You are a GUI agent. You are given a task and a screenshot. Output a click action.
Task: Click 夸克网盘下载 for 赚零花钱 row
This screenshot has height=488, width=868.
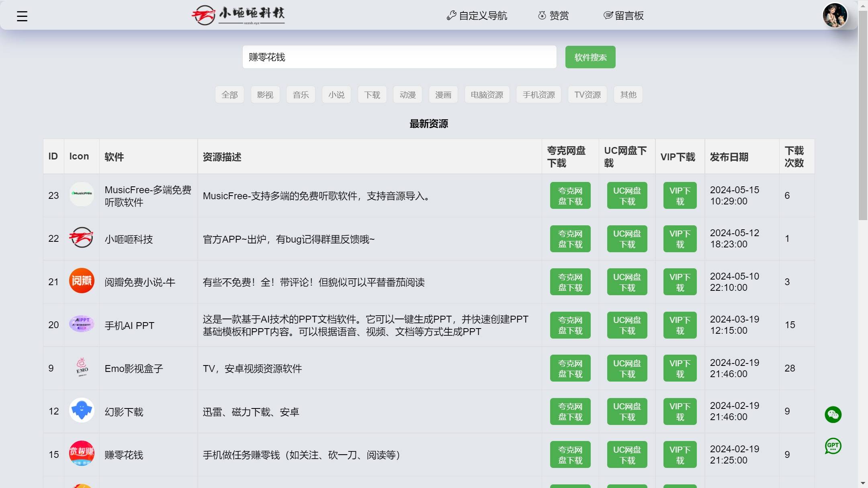(570, 455)
